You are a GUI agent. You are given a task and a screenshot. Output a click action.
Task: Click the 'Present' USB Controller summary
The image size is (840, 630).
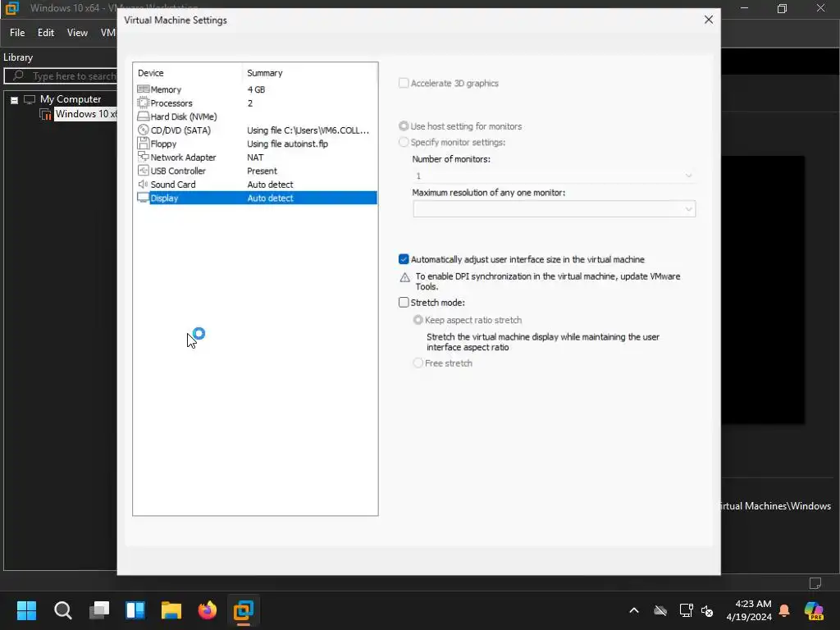[262, 171]
